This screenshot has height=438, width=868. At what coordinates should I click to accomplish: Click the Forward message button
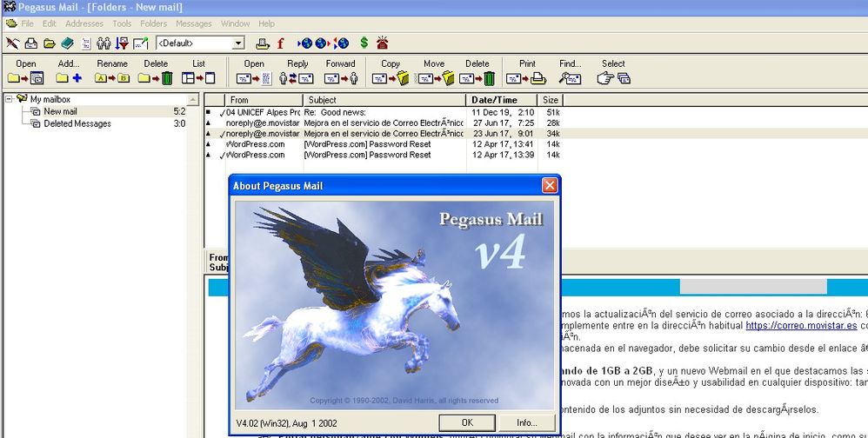click(x=340, y=72)
